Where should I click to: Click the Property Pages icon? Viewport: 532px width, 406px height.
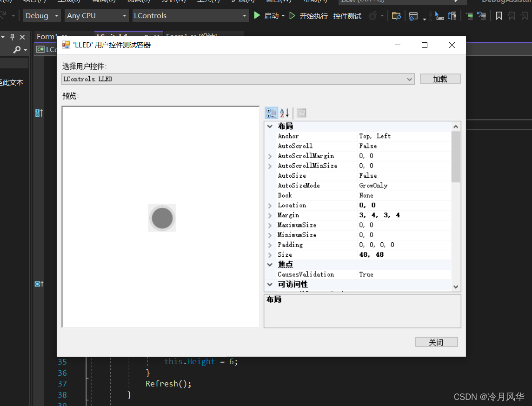301,113
